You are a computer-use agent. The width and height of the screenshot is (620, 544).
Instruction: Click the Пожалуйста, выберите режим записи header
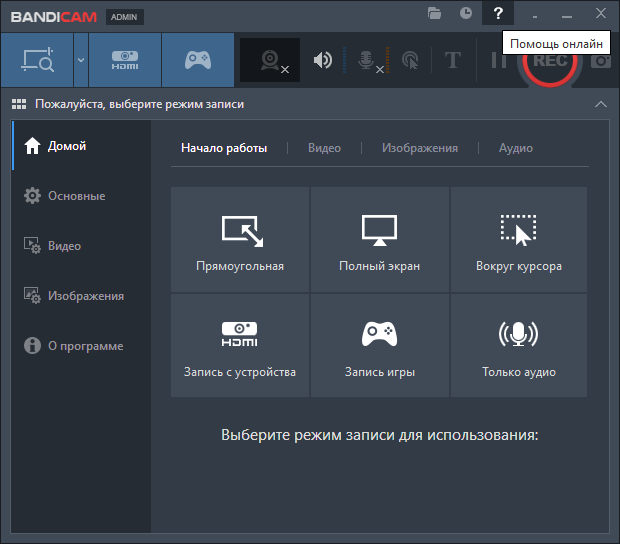click(x=140, y=104)
